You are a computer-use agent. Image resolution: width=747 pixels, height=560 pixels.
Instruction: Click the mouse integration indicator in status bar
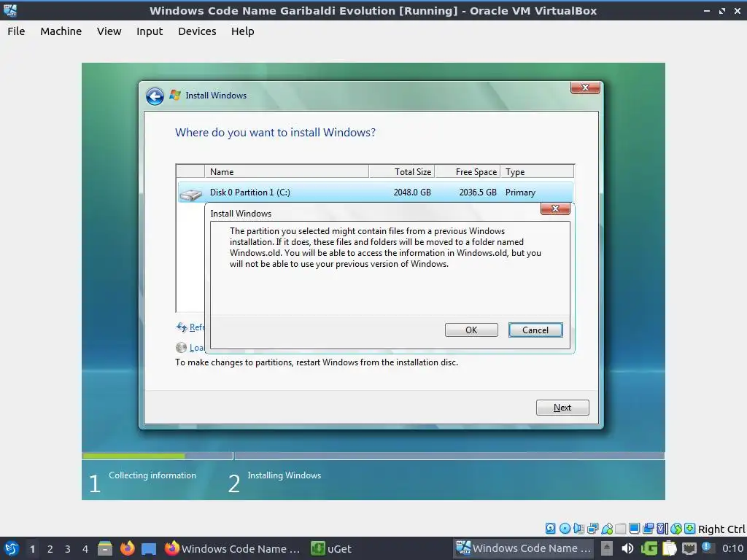pos(676,528)
